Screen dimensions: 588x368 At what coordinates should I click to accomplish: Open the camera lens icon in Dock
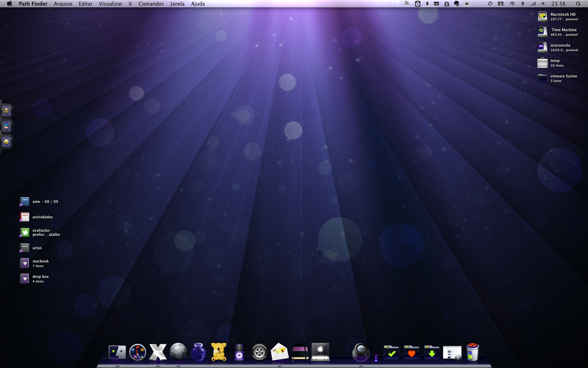360,352
